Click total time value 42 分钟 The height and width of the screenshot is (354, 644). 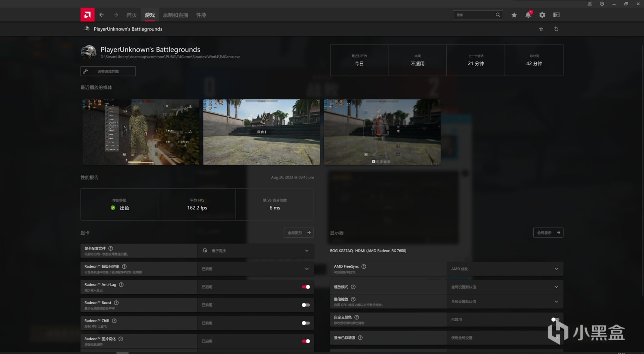coord(534,64)
